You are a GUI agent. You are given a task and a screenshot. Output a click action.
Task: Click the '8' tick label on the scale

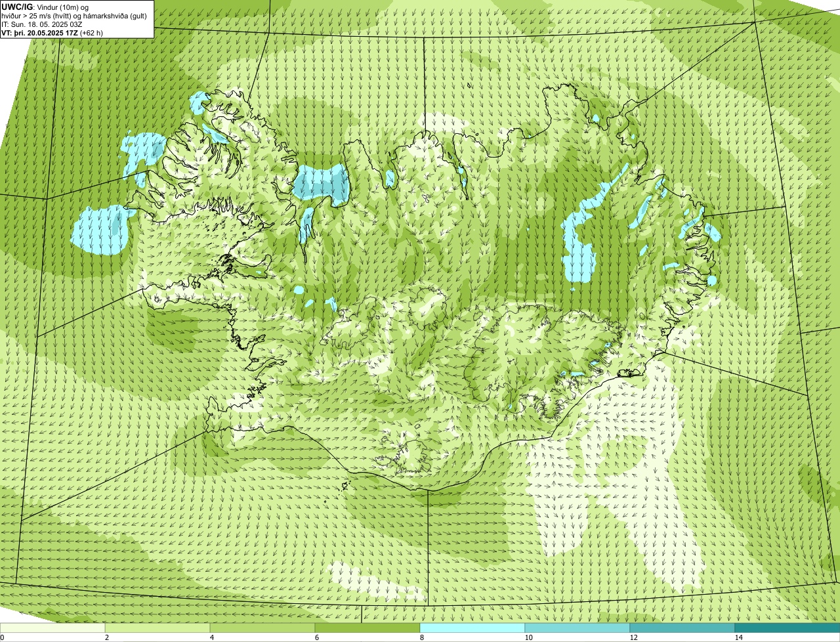(421, 637)
